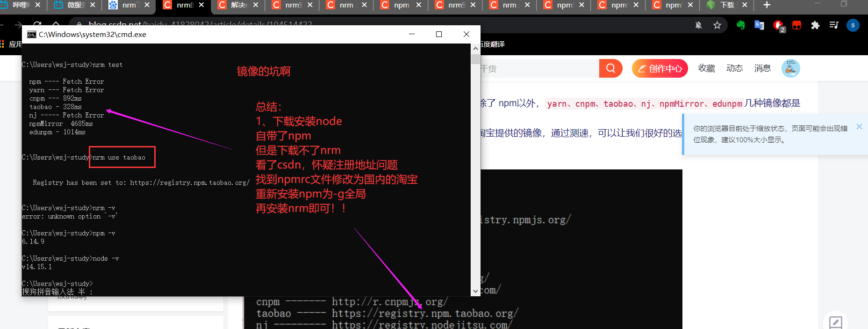Close the 解决 tab
Viewport: 868px width, 329px height.
(256, 5)
